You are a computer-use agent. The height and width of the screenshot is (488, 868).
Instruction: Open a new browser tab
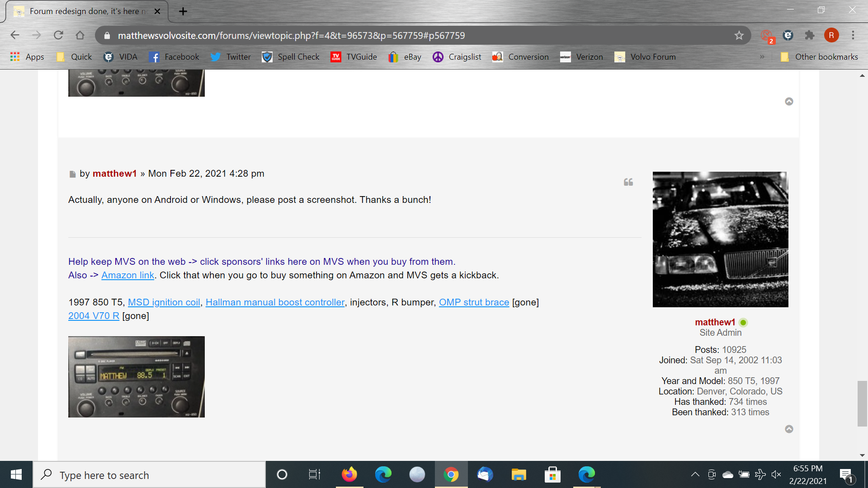pos(183,11)
